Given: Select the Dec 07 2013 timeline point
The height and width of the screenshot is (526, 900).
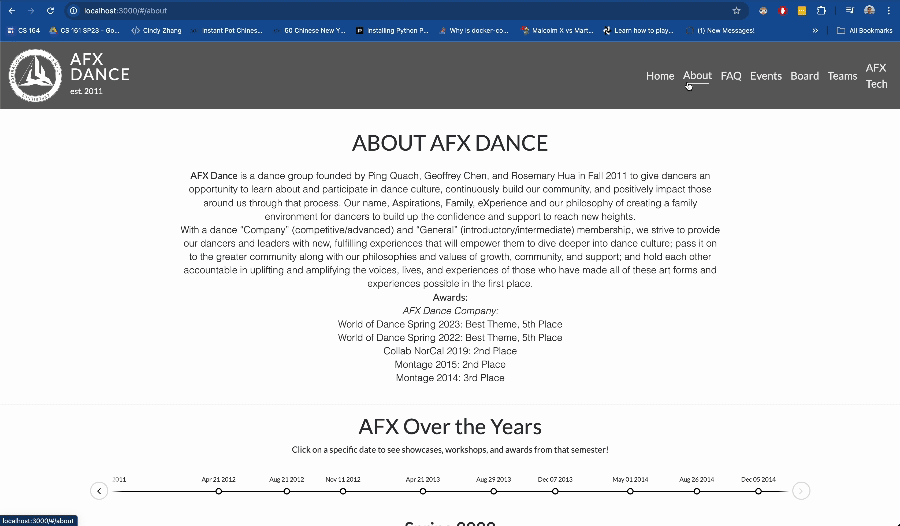Looking at the screenshot, I should 555,491.
